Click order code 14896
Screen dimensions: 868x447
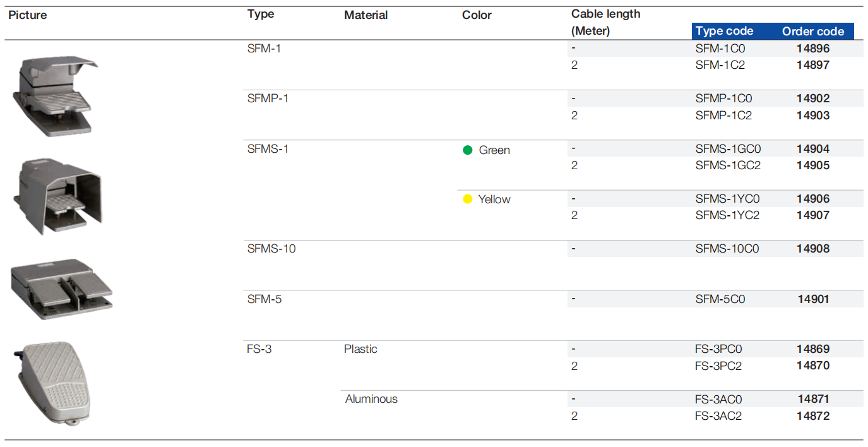click(813, 48)
